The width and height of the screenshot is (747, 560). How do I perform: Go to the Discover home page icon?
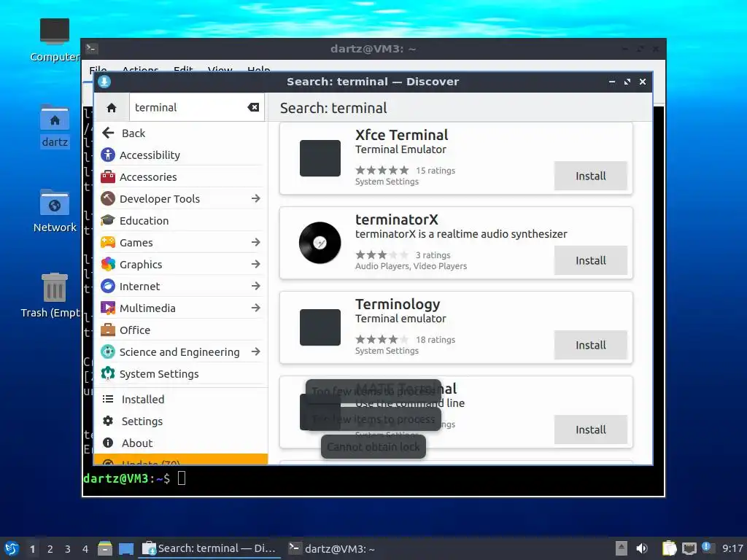click(112, 108)
